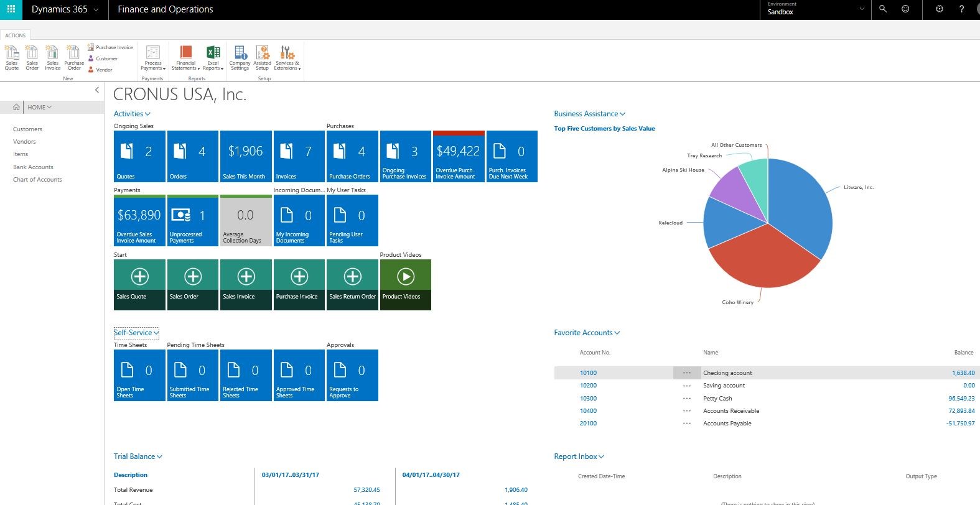
Task: Open the feedback smiley icon
Action: click(x=905, y=9)
